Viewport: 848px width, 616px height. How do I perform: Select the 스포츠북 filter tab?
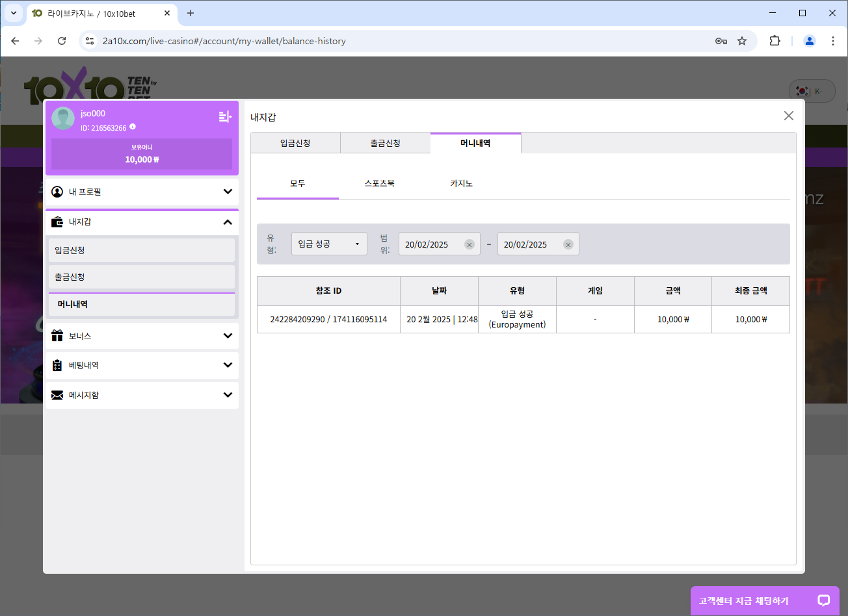pyautogui.click(x=379, y=184)
